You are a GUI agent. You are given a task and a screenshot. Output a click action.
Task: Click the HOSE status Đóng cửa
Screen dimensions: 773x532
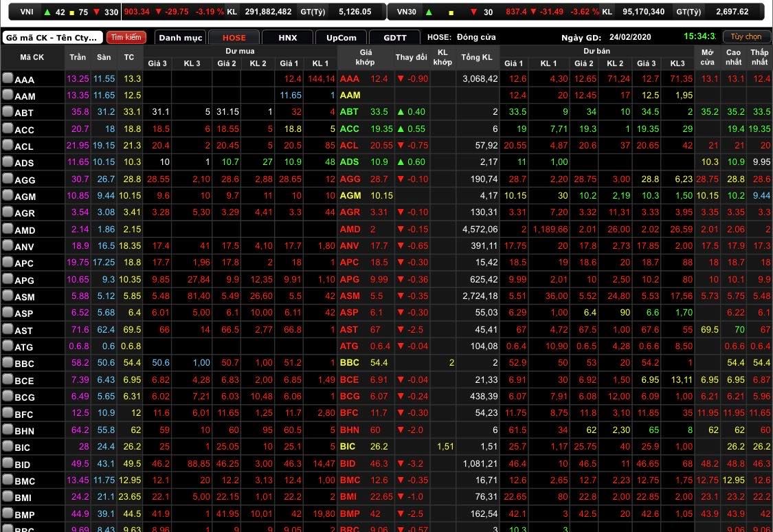point(476,37)
